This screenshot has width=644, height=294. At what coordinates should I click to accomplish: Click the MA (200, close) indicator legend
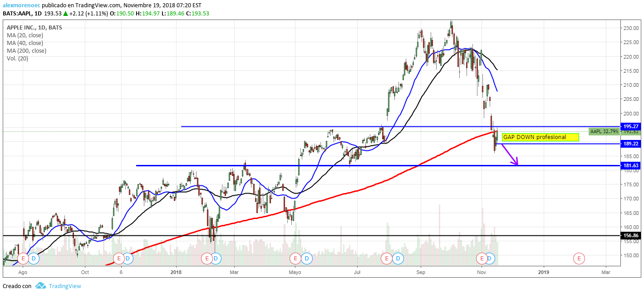(26, 51)
